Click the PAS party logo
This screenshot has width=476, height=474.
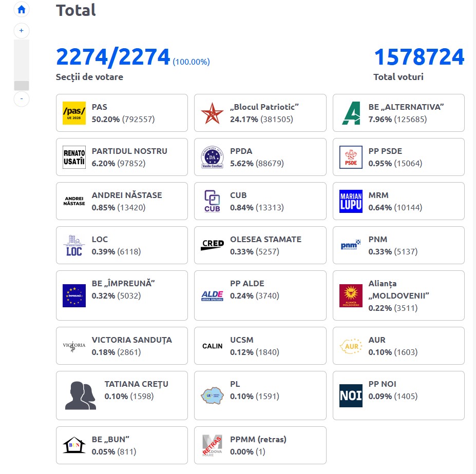click(74, 113)
